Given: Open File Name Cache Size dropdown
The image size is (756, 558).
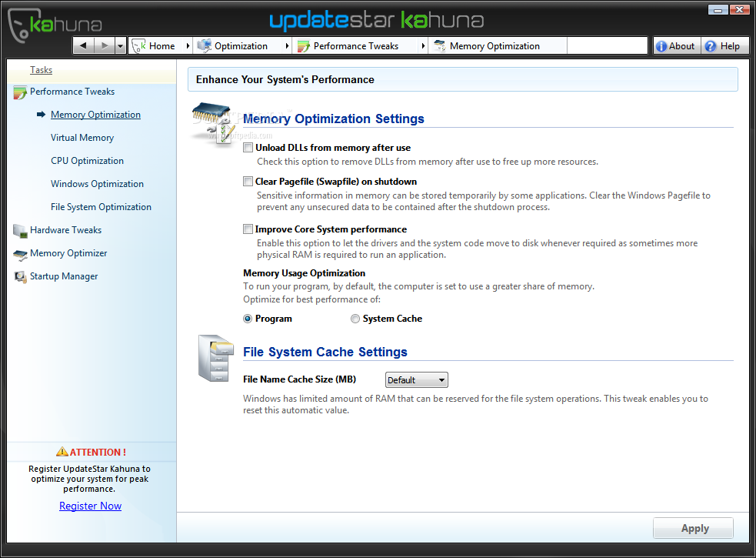Looking at the screenshot, I should pos(417,380).
